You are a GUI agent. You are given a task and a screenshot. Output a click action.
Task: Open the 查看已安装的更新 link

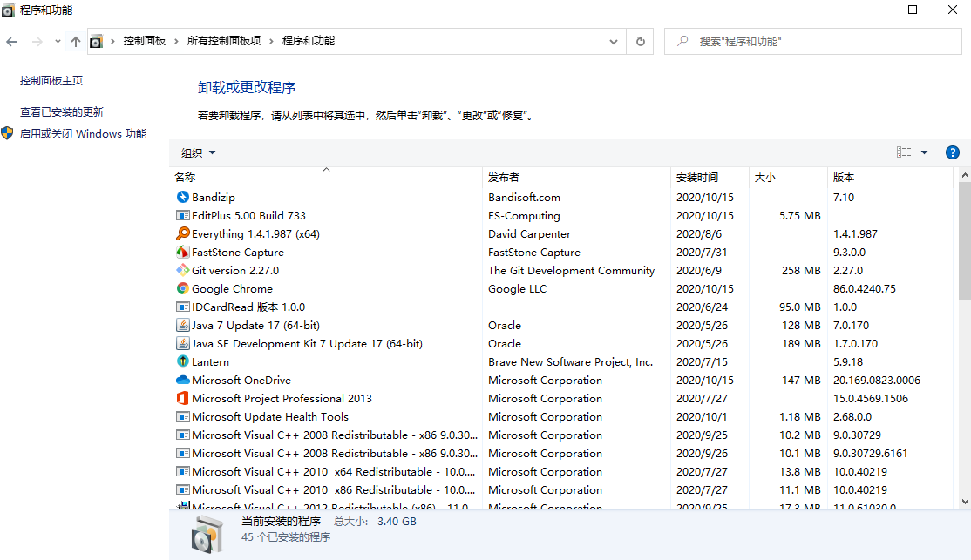[x=61, y=112]
